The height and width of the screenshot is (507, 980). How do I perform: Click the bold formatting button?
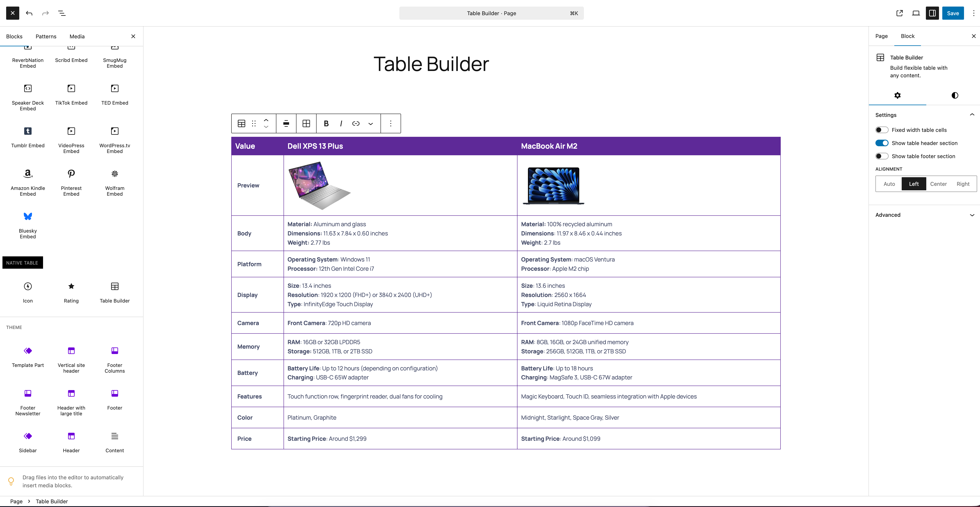pos(326,123)
